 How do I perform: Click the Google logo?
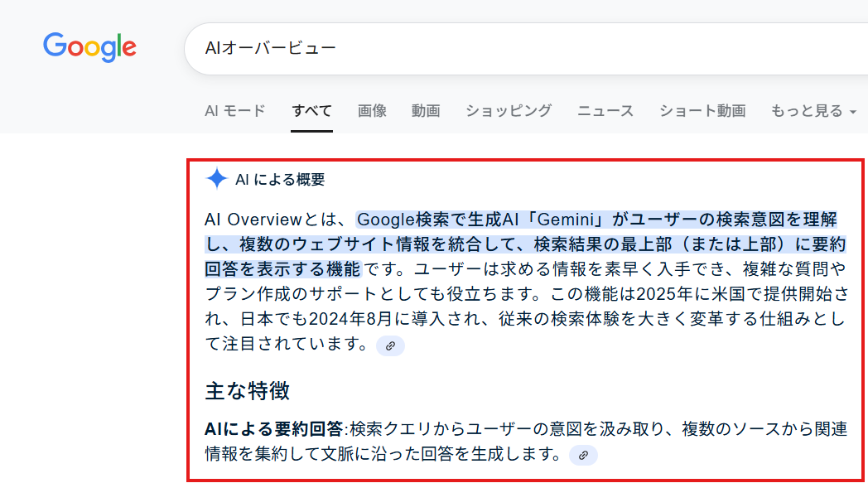coord(89,47)
